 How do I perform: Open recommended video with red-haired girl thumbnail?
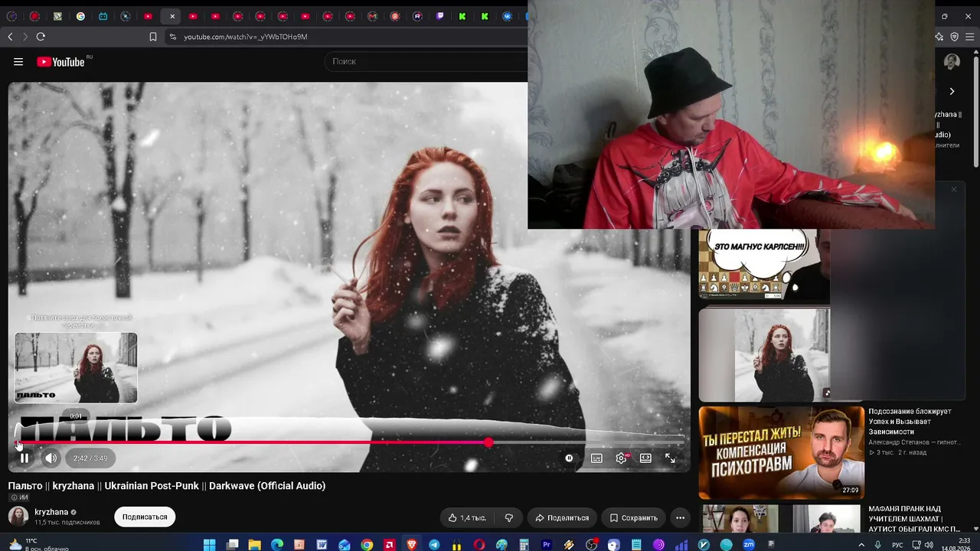[x=764, y=354]
